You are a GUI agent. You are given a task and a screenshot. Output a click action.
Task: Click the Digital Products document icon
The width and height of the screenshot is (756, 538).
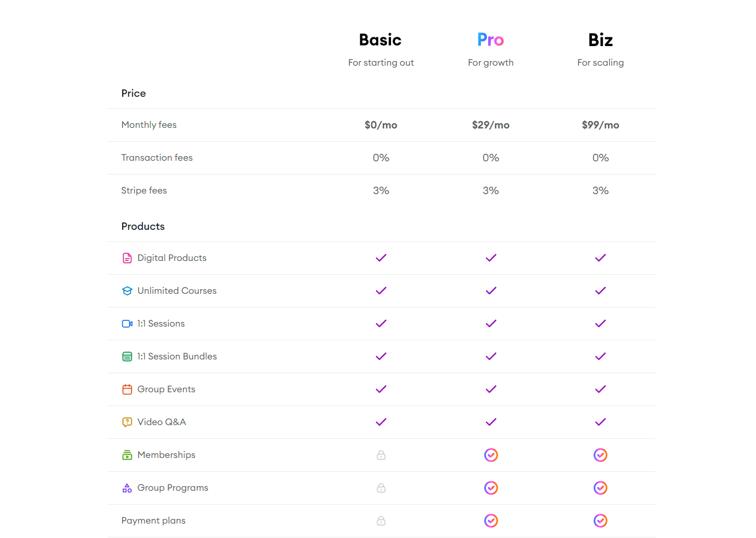[127, 258]
